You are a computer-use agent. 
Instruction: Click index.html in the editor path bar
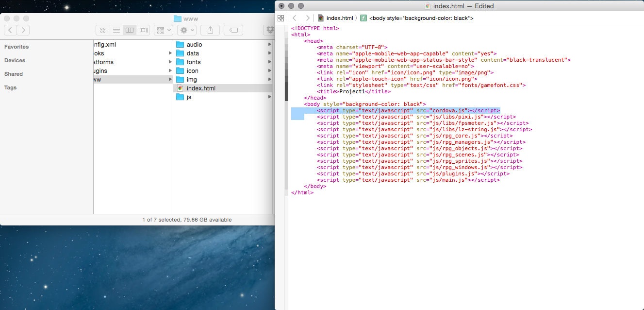pyautogui.click(x=335, y=18)
